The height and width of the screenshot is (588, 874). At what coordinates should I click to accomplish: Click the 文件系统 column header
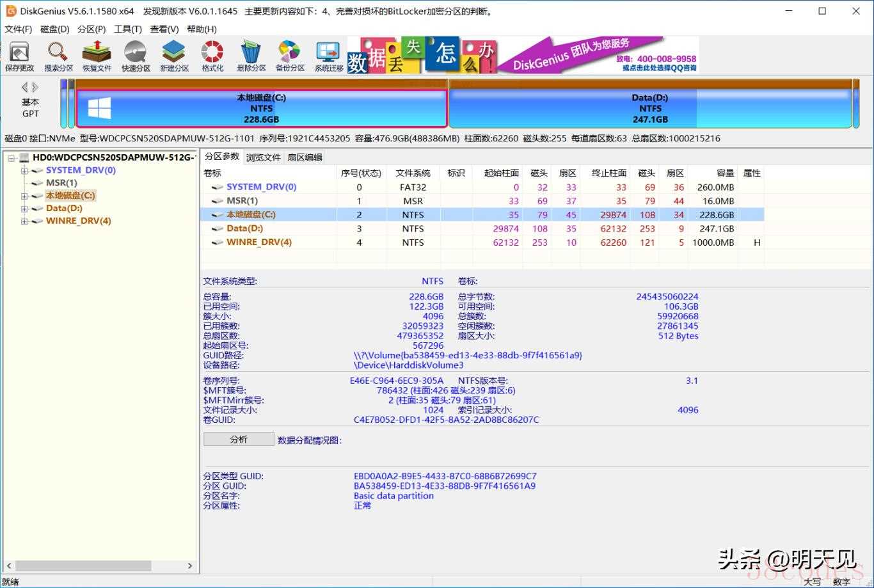pyautogui.click(x=413, y=173)
